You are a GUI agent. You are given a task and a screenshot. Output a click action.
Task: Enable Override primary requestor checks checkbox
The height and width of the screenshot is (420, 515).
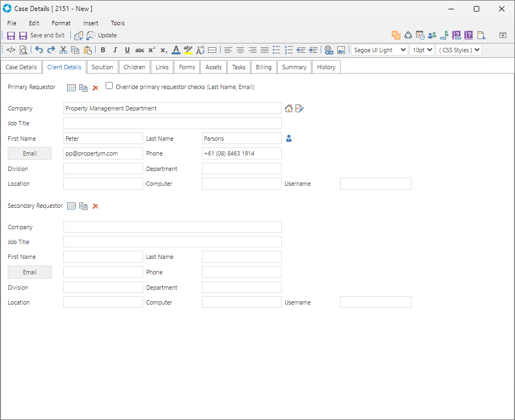pyautogui.click(x=109, y=86)
